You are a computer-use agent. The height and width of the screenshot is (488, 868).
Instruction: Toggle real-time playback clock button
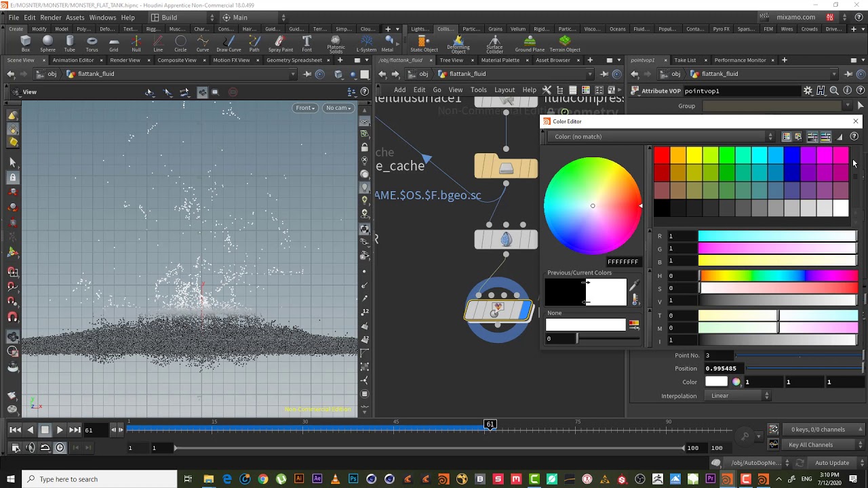[60, 447]
